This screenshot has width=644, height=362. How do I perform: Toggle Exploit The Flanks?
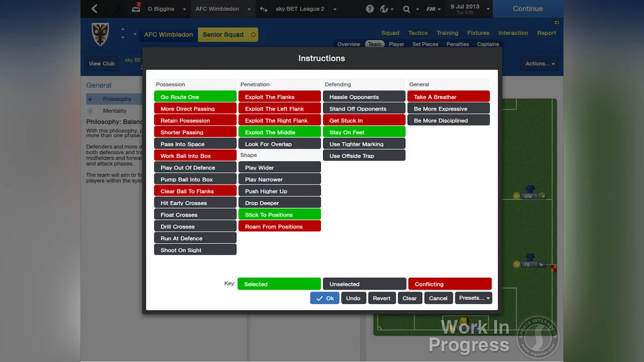(x=280, y=97)
